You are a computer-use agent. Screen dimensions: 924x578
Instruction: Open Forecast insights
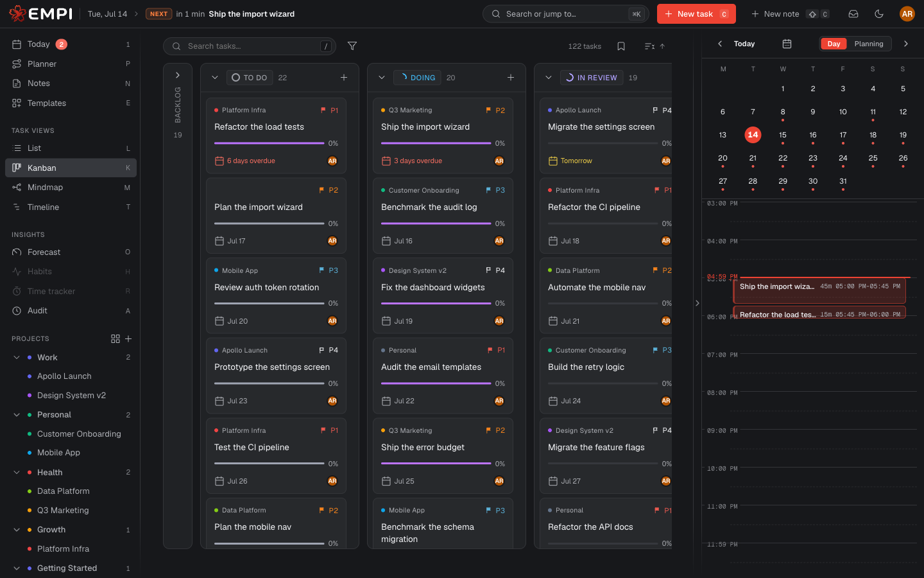pyautogui.click(x=71, y=252)
